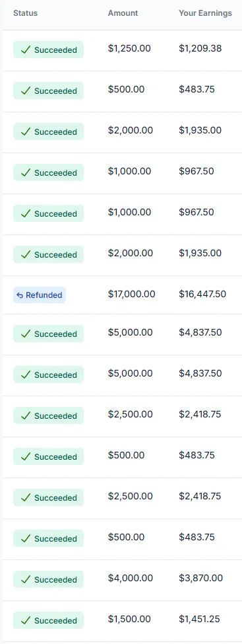The height and width of the screenshot is (644, 242).
Task: Click the Refunded status badge
Action: tap(40, 295)
